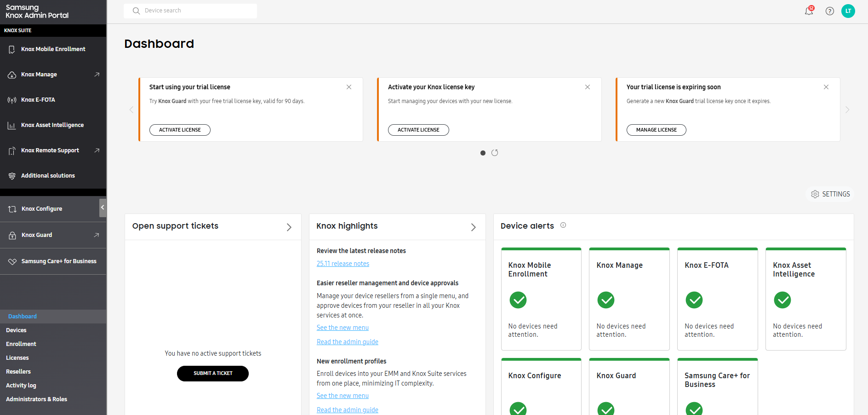Open Enrollment in the sidebar menu

[x=53, y=344]
